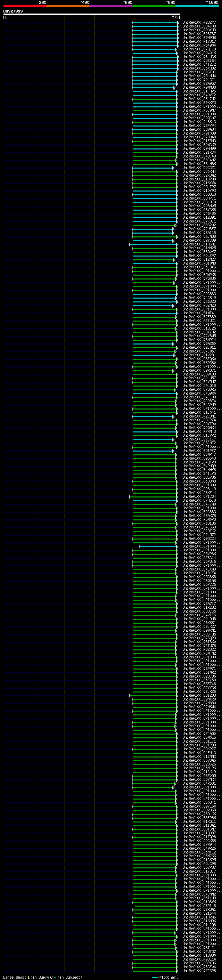This screenshot has height=980, width=222.
Task: Click the red 20% identity scale segment
Action: click(x=25, y=6)
